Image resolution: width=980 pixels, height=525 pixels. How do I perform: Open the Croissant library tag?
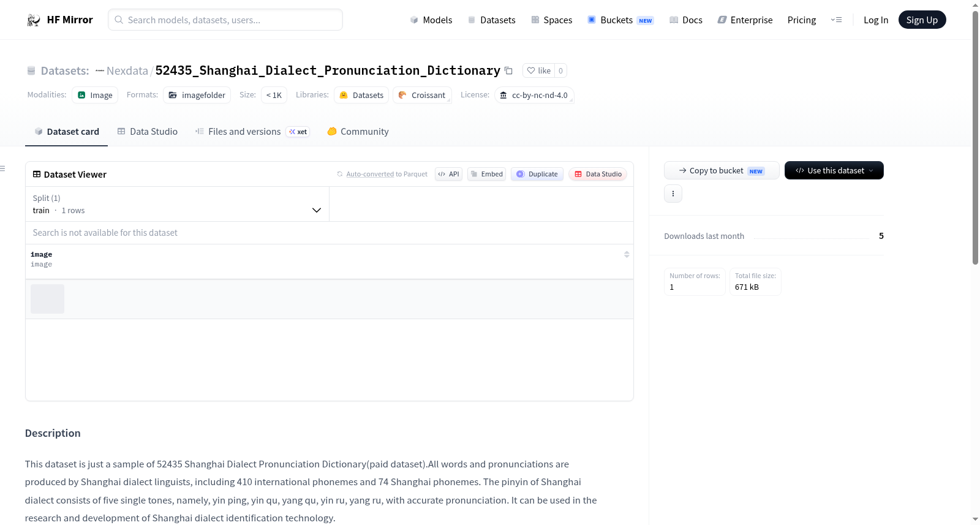pos(422,95)
